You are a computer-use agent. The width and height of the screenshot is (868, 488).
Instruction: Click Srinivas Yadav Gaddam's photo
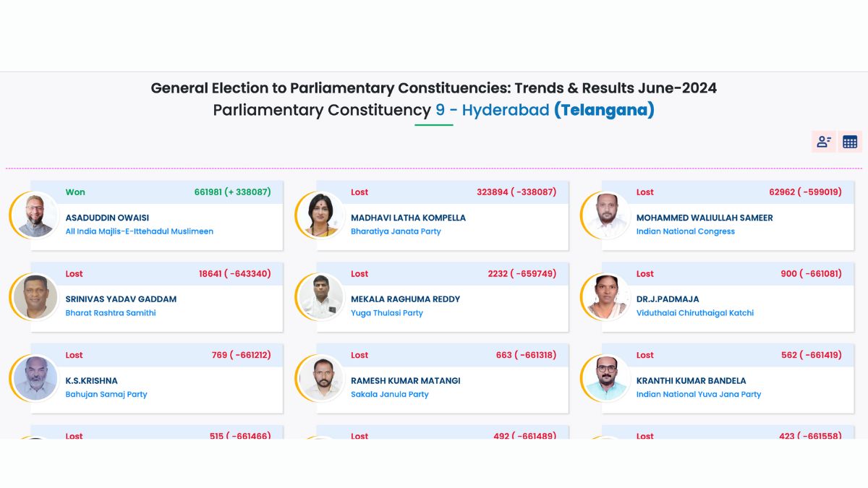[x=35, y=297]
